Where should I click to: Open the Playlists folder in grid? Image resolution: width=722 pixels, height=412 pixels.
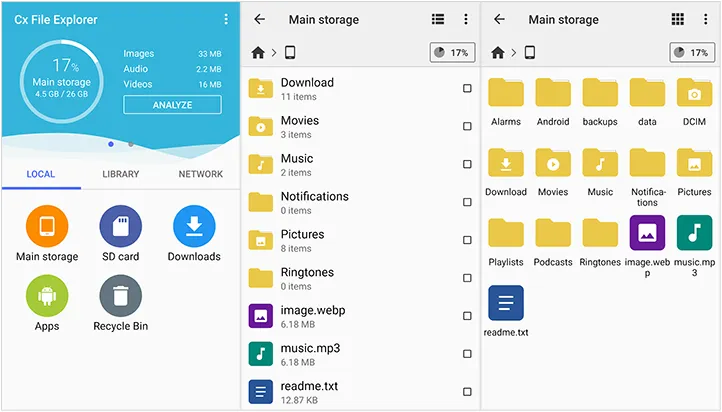pos(506,233)
